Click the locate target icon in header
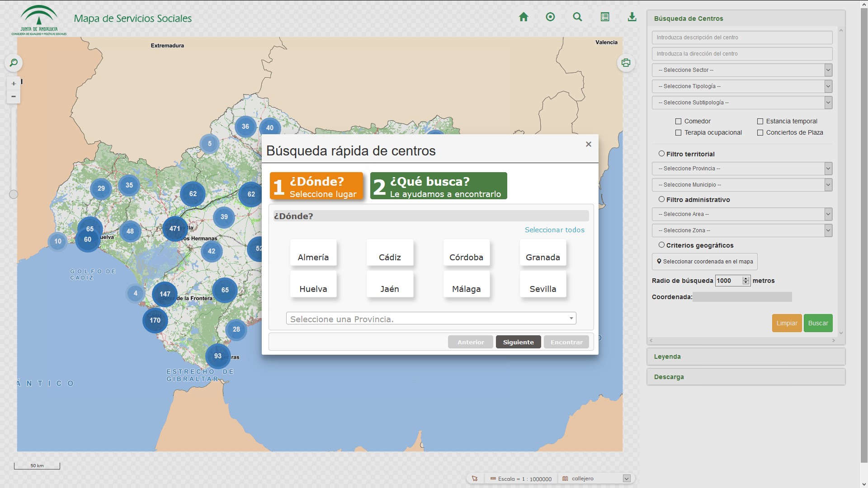Image resolution: width=868 pixels, height=488 pixels. (550, 17)
